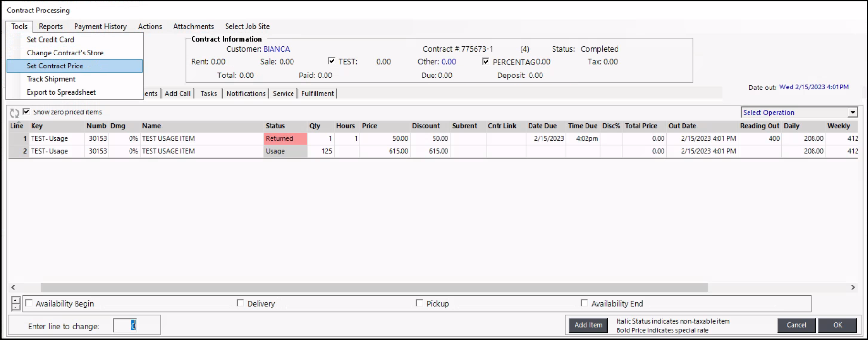Choose Export to Spreadsheet from Tools menu

61,92
